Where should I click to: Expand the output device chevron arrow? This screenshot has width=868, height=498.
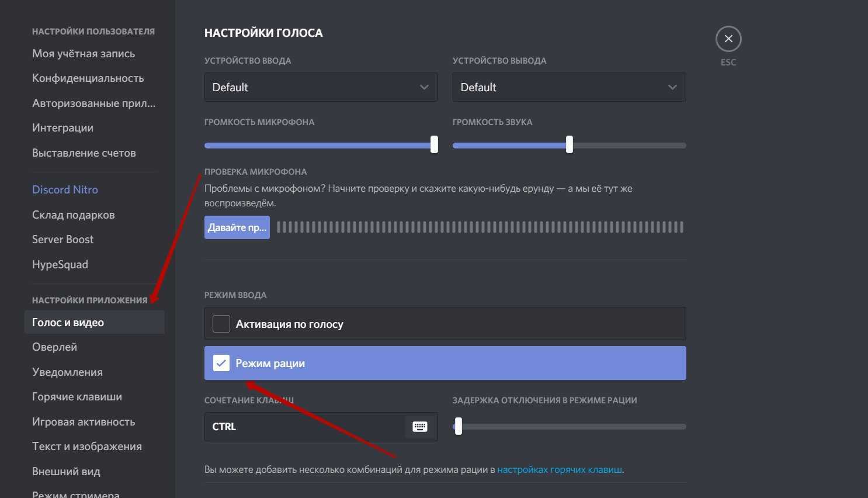[x=672, y=87]
